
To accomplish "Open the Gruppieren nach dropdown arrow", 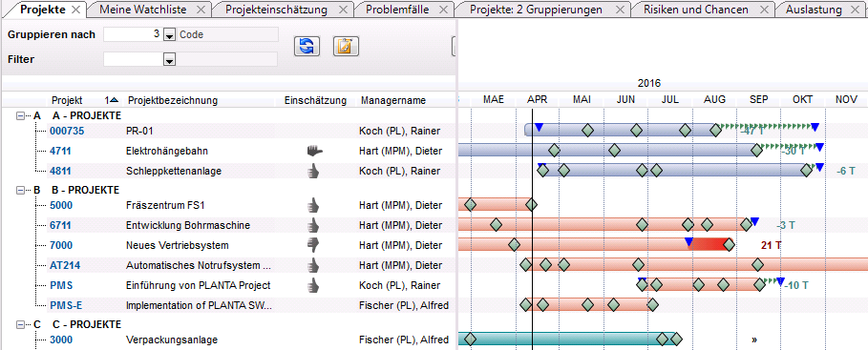I will pyautogui.click(x=169, y=35).
